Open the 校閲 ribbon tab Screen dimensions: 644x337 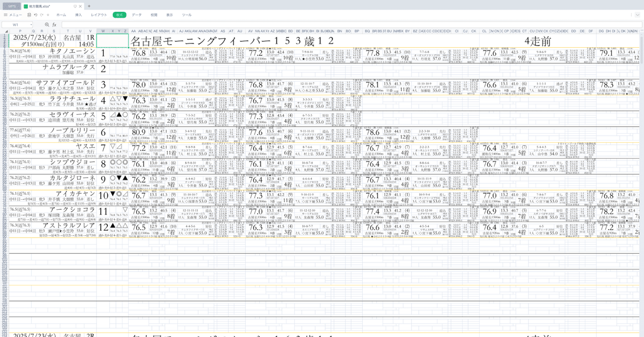[x=154, y=15]
